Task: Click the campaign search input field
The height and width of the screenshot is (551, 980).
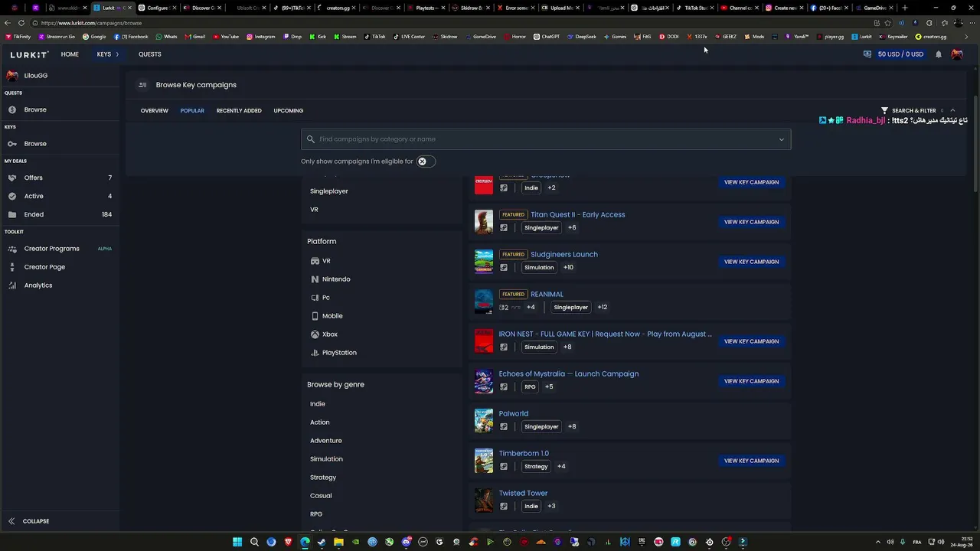Action: tap(546, 139)
